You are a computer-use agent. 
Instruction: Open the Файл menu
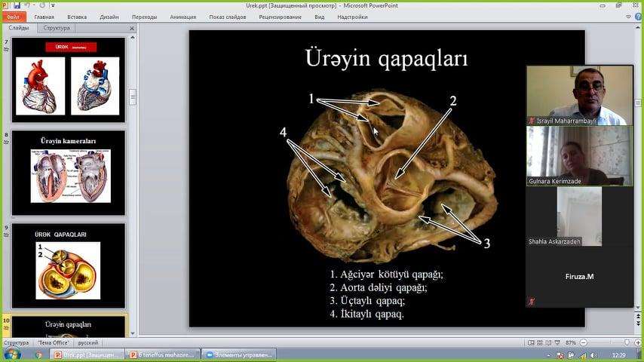pyautogui.click(x=14, y=17)
